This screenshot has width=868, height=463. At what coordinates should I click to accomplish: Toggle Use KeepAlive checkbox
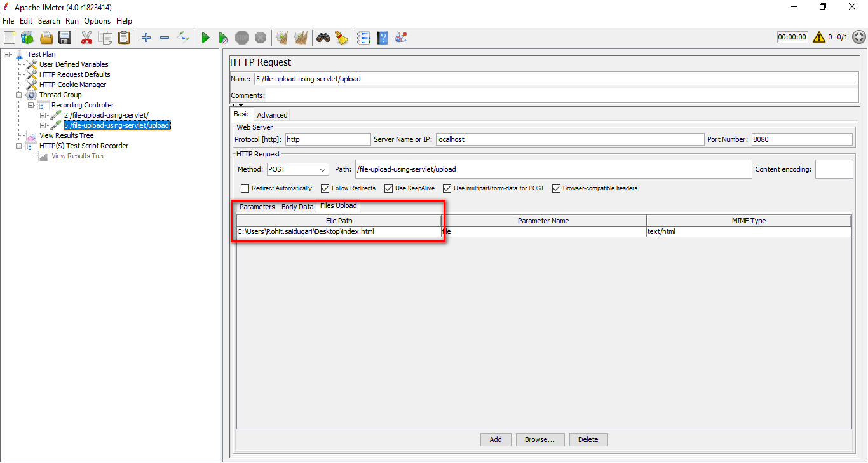(389, 188)
